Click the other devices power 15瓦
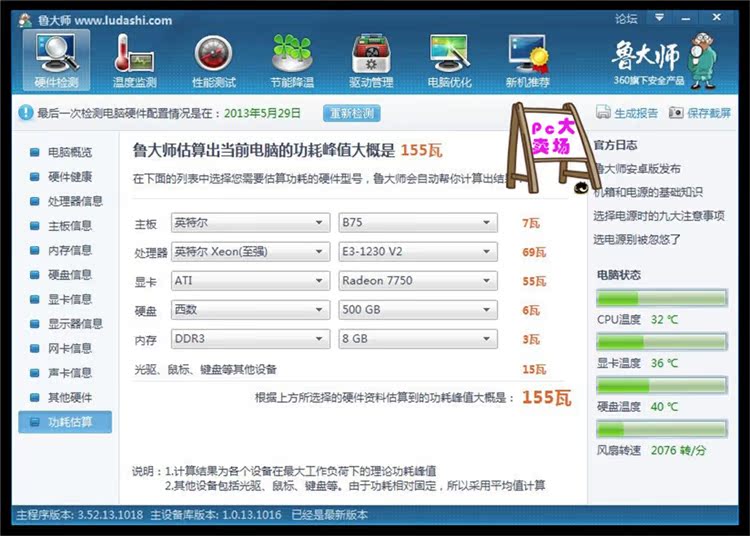 tap(534, 369)
